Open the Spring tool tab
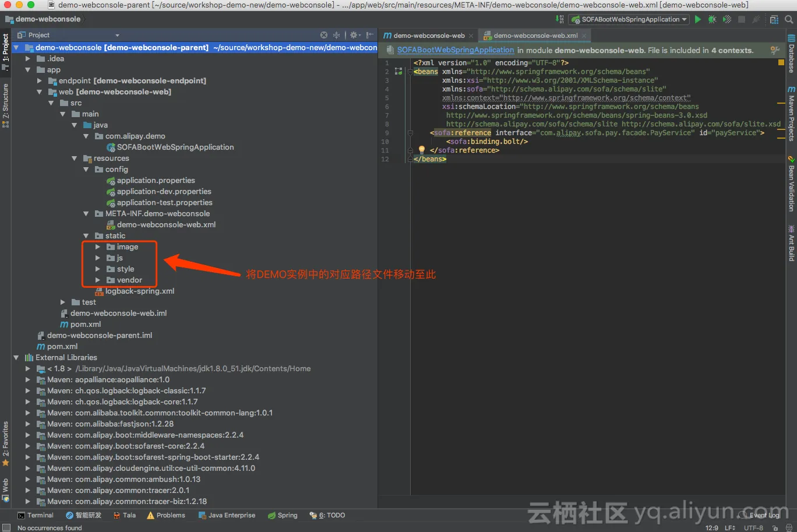The height and width of the screenshot is (532, 797). tap(283, 515)
